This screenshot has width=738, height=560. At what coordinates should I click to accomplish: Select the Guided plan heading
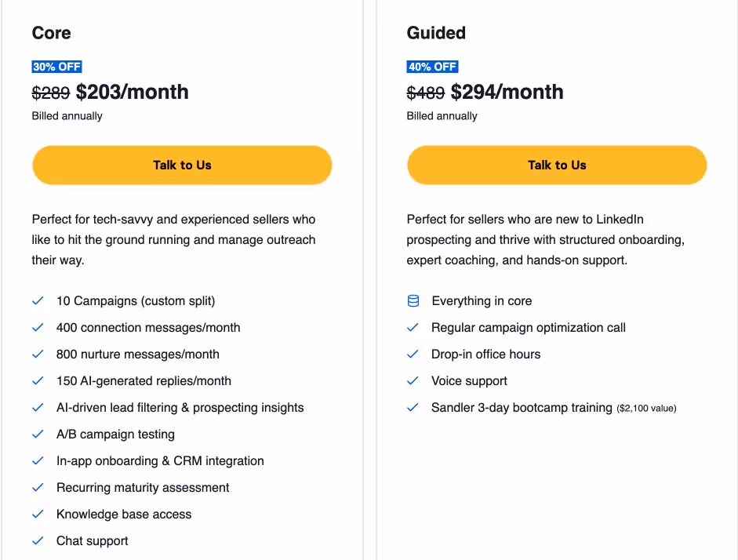pos(436,33)
